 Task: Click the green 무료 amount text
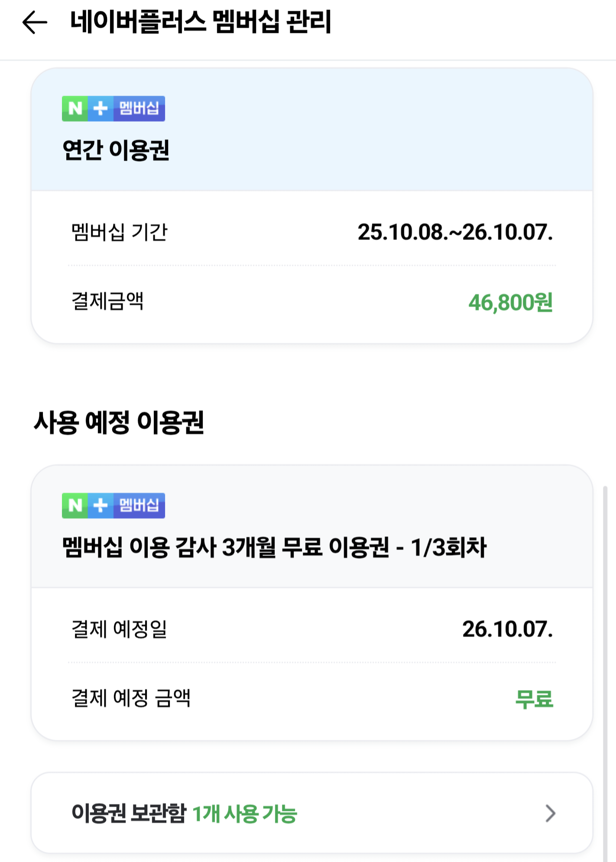click(x=534, y=699)
